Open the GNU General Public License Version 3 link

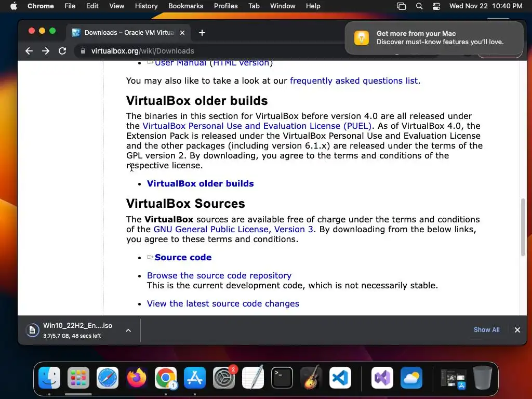click(x=233, y=229)
